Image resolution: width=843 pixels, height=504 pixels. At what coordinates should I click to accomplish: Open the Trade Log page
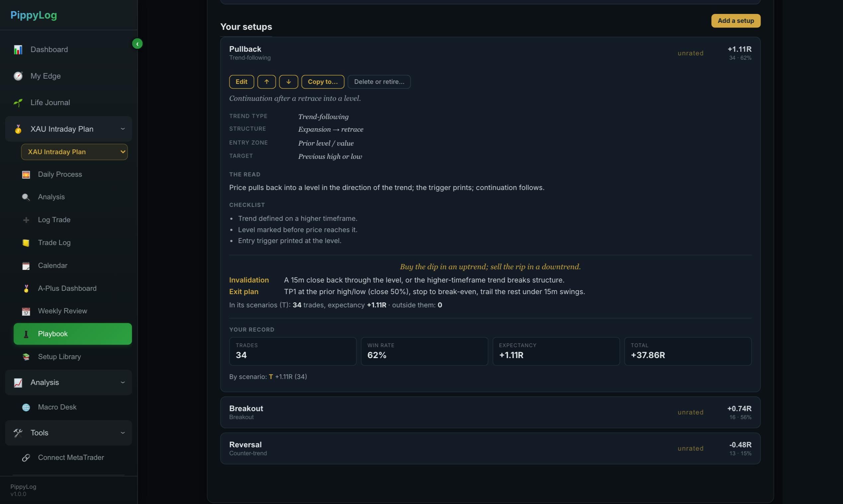[73, 242]
